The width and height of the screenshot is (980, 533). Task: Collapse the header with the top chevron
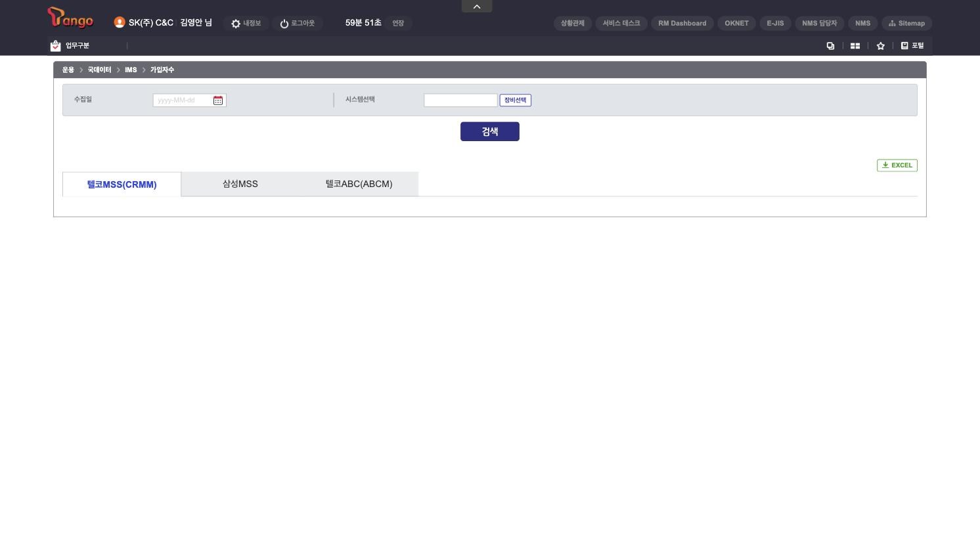tap(477, 7)
